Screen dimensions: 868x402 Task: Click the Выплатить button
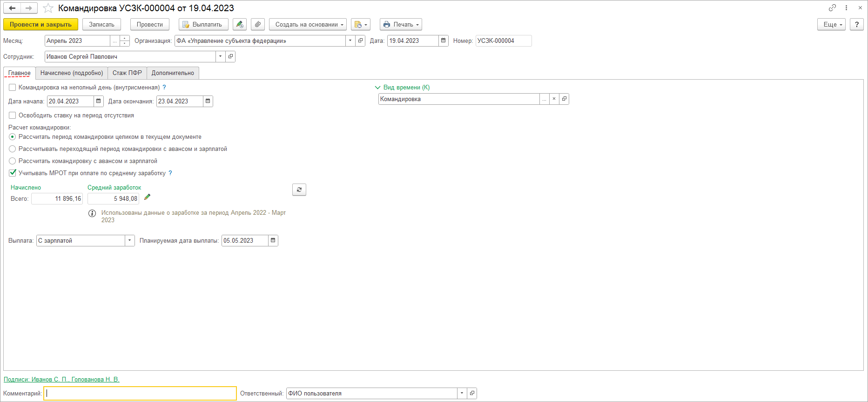click(203, 24)
